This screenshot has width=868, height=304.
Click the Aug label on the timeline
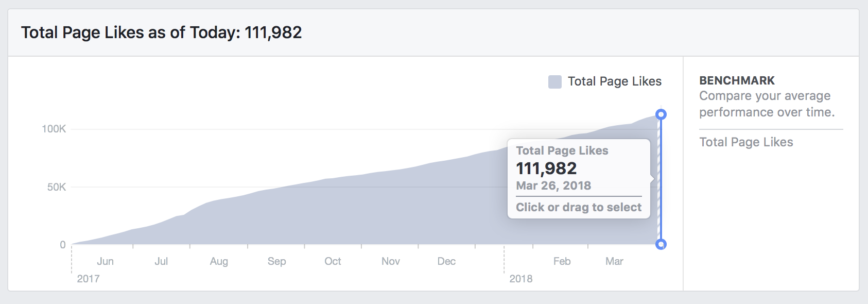coord(219,261)
